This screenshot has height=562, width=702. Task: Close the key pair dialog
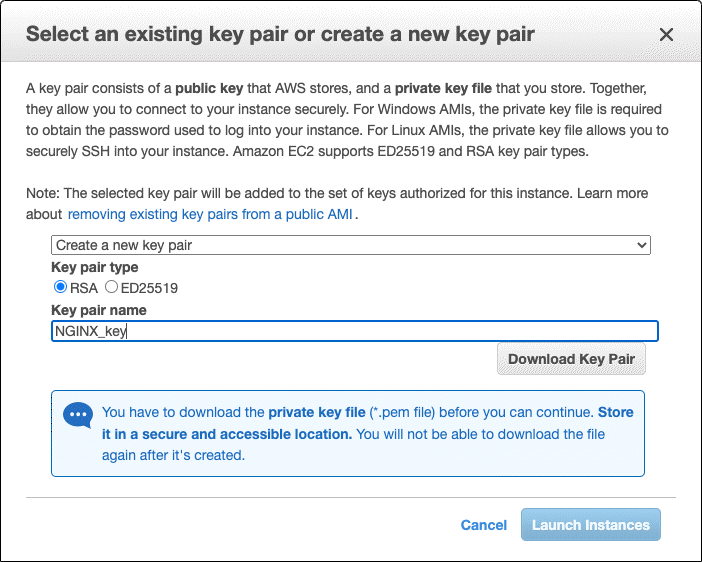point(667,35)
